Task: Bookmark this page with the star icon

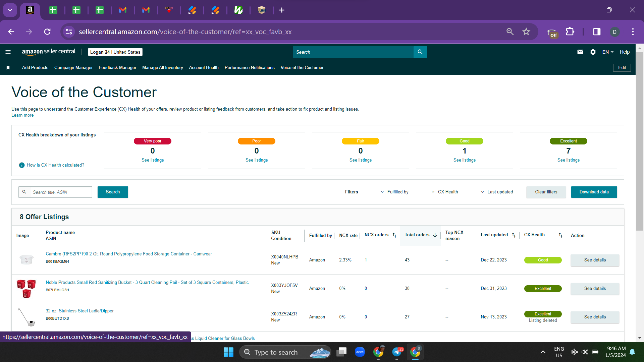Action: click(x=526, y=32)
